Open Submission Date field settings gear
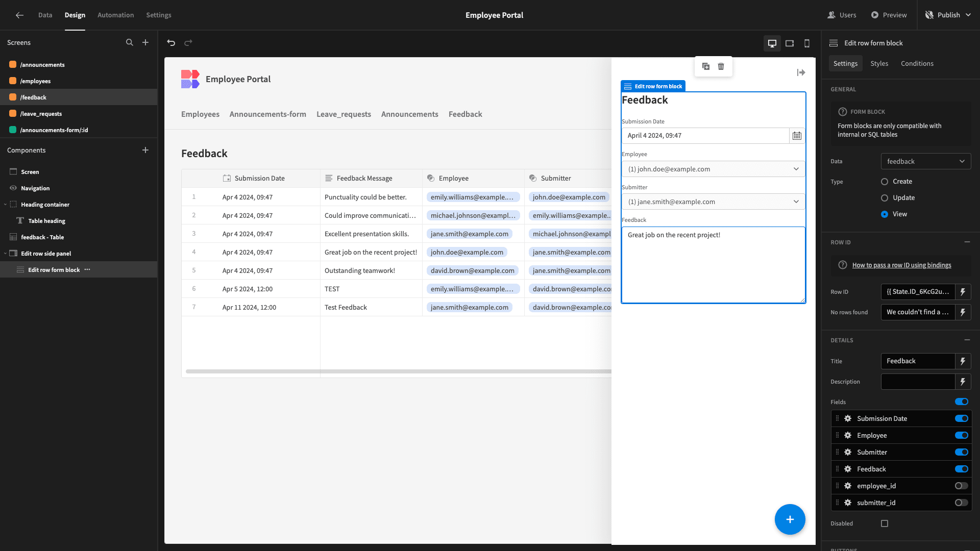The image size is (980, 551). [x=848, y=418]
